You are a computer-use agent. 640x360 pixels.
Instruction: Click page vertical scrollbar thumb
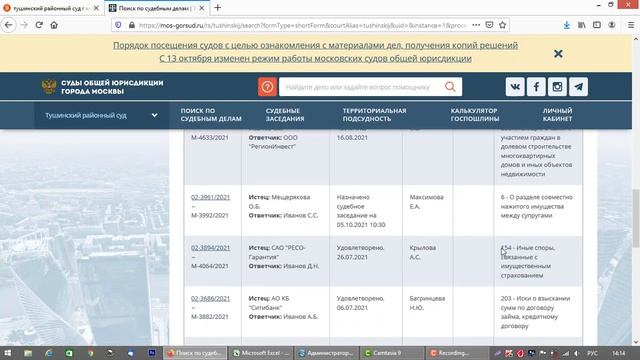(636, 218)
